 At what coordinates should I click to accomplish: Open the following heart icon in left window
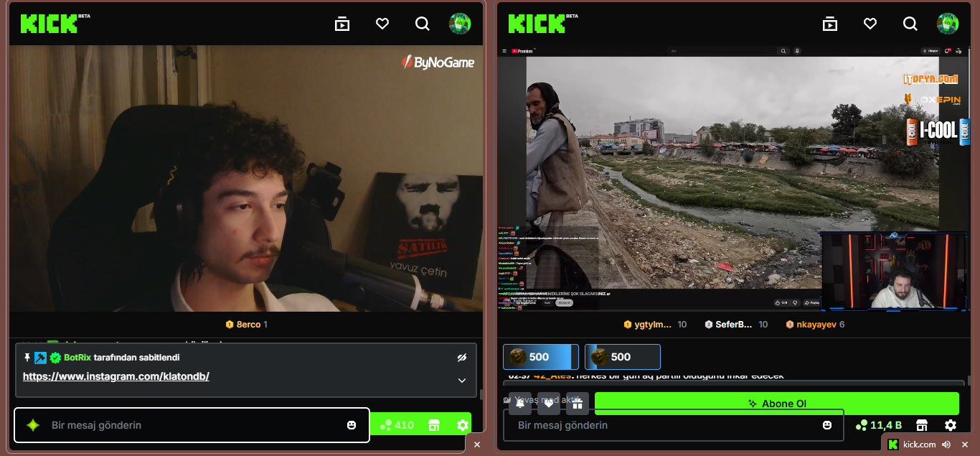point(382,24)
